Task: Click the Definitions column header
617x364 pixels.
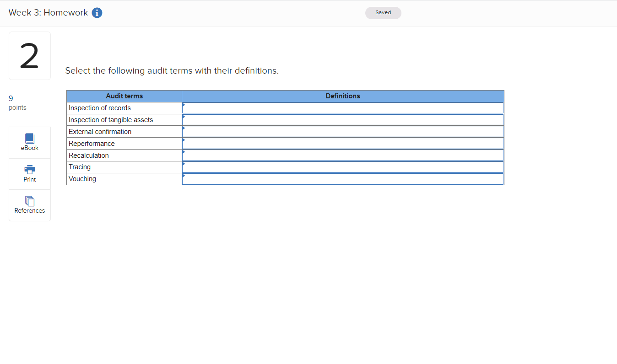Action: (x=342, y=96)
